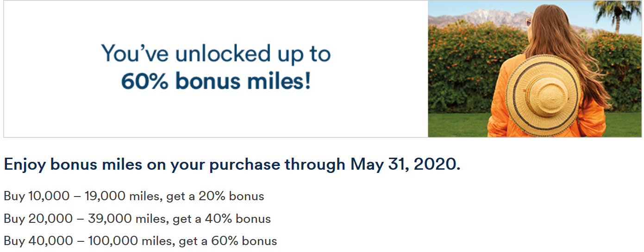Click the "get a 40% bonus" text

pyautogui.click(x=222, y=218)
